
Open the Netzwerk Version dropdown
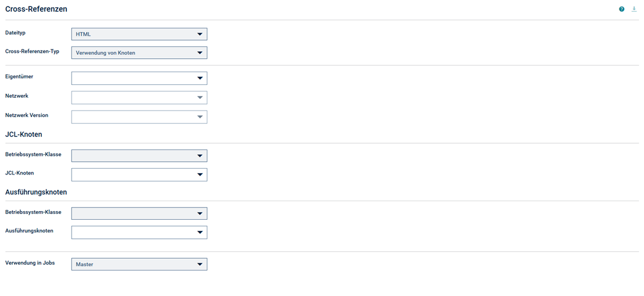139,117
